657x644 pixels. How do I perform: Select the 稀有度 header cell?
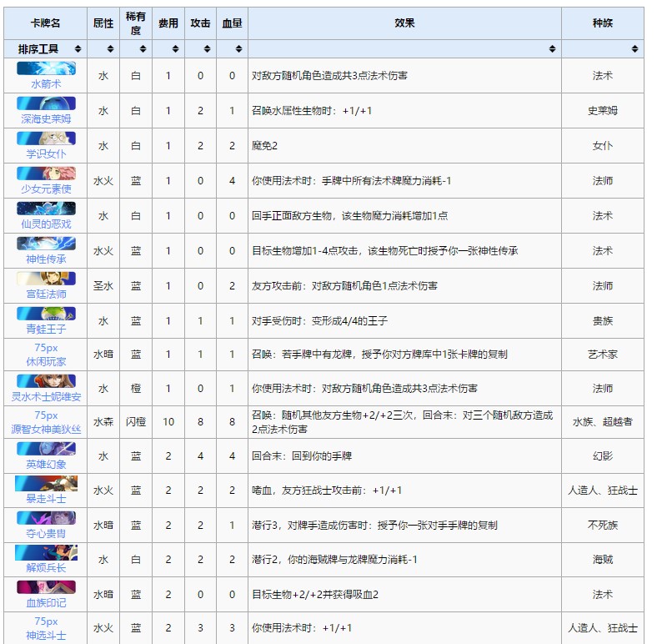tap(136, 23)
